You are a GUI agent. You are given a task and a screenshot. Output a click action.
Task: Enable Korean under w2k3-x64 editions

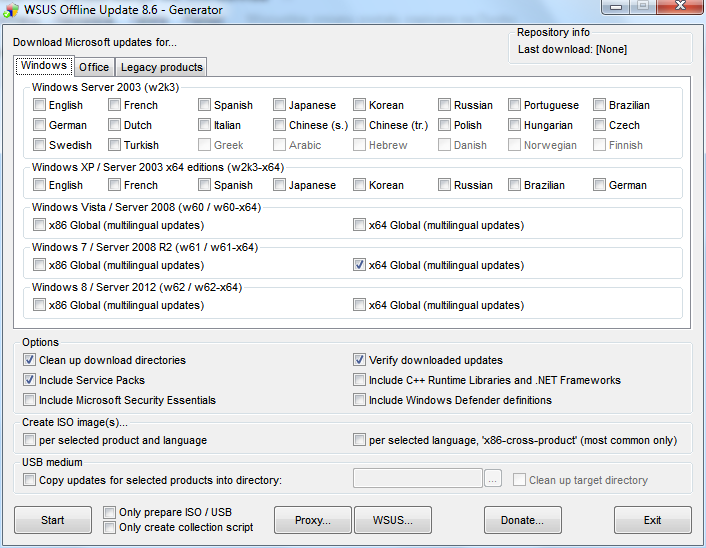point(359,185)
